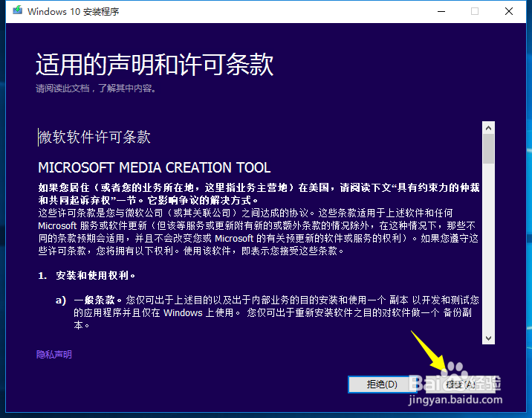Close the Windows 10 安装程序 window

tap(508, 11)
